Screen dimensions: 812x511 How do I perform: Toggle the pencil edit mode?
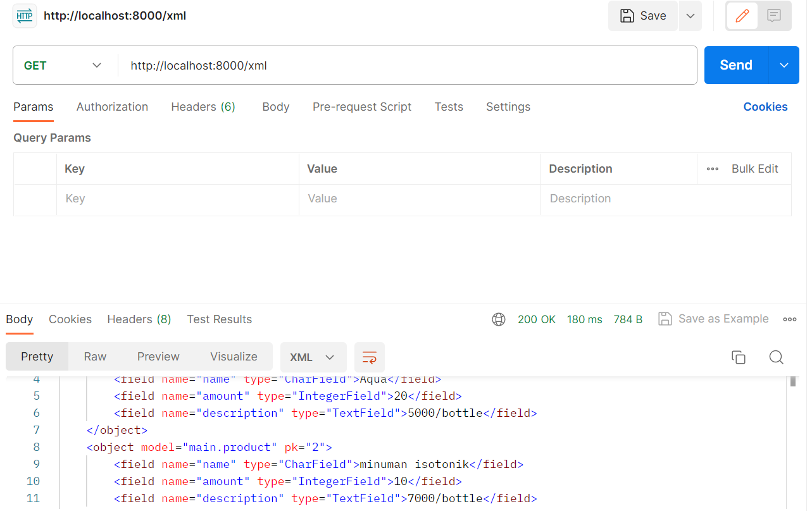[x=741, y=15]
